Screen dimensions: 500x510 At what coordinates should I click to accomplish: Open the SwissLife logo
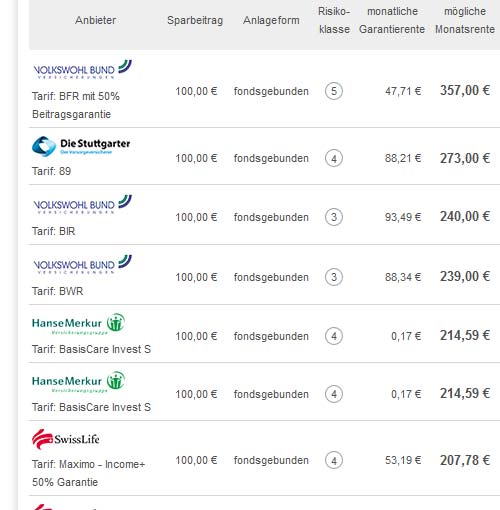(66, 439)
